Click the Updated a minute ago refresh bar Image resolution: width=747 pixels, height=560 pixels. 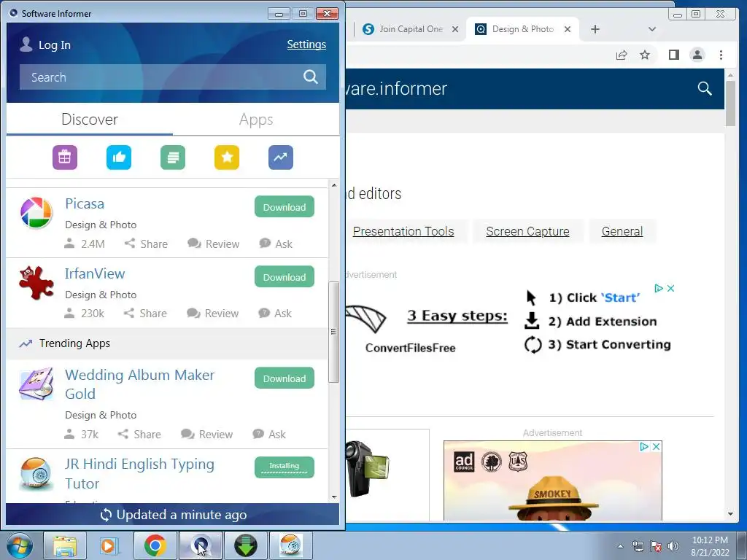(x=172, y=515)
